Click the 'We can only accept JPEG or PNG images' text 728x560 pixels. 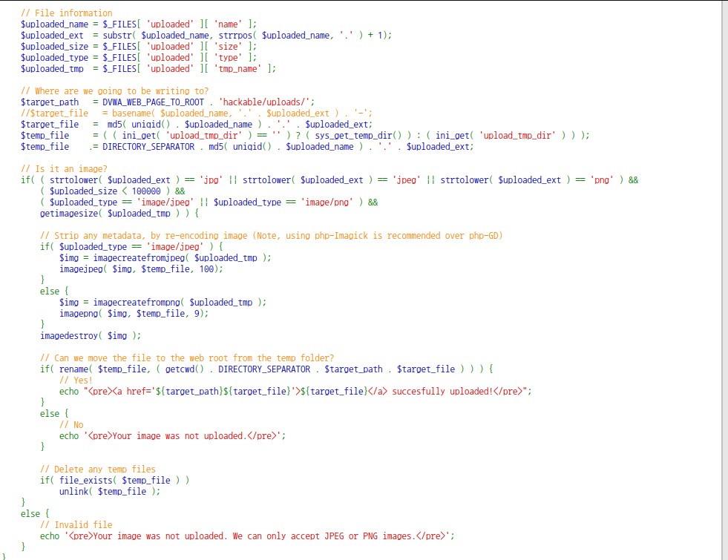click(324, 536)
